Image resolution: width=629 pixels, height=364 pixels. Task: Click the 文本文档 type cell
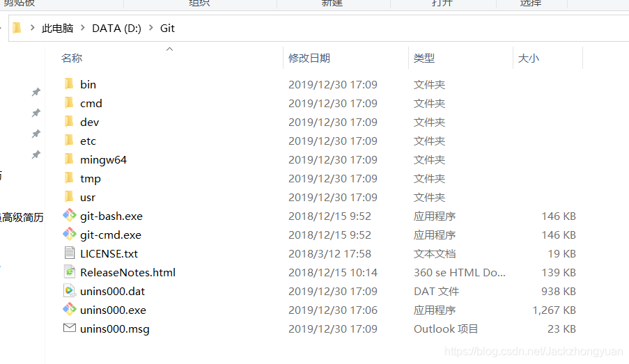[435, 254]
